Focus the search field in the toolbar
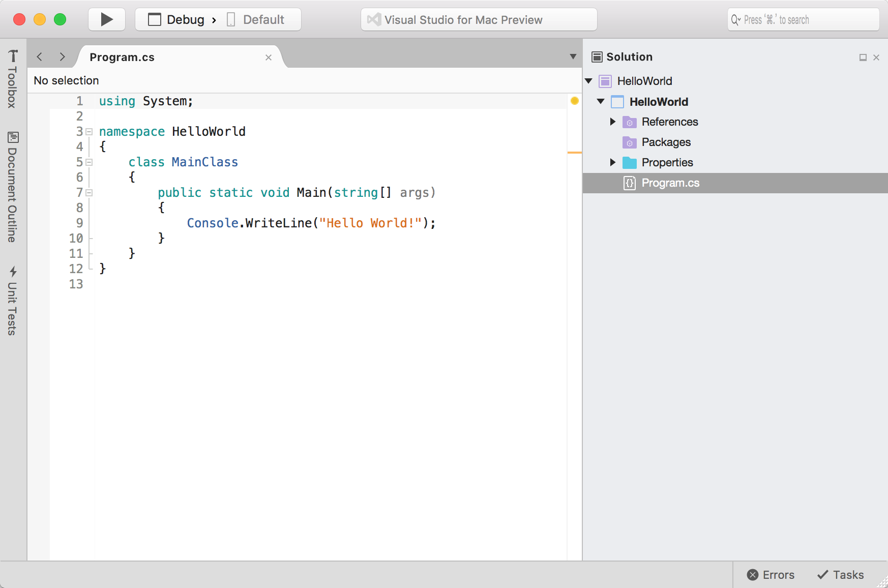The width and height of the screenshot is (888, 588). 804,19
